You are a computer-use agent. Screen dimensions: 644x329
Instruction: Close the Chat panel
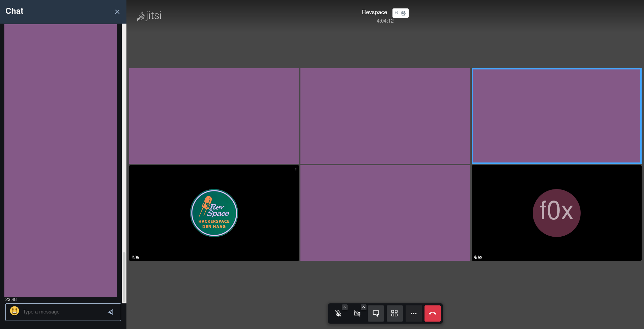[117, 12]
